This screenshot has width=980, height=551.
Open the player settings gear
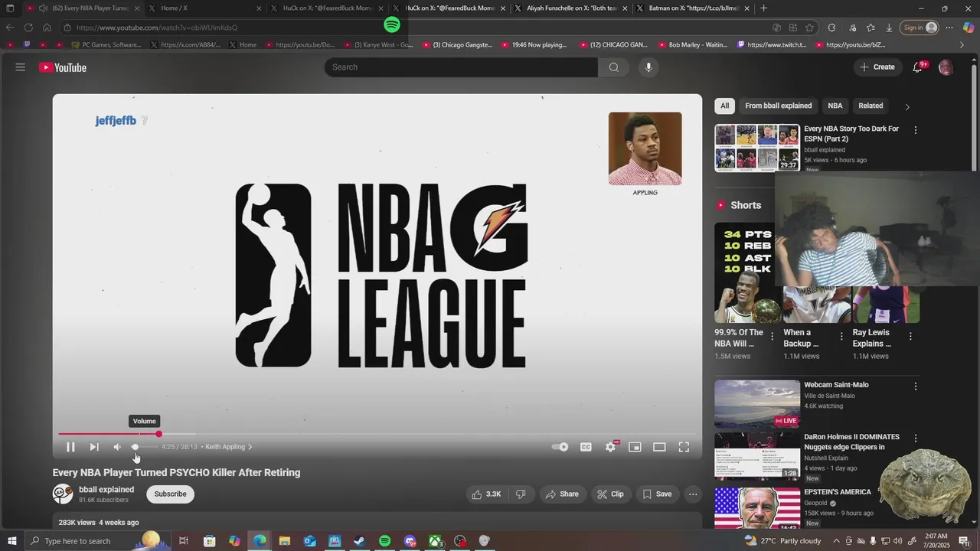tap(610, 447)
